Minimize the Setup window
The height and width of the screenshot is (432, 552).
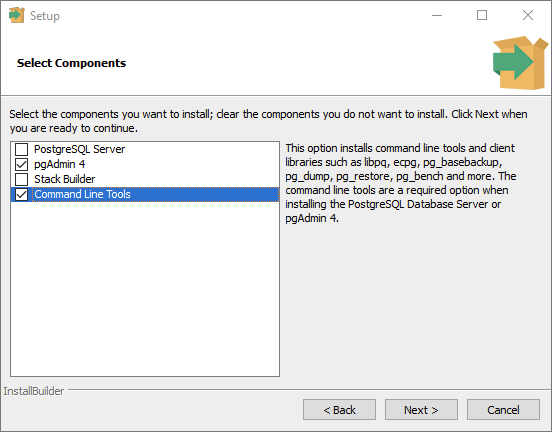coord(437,15)
